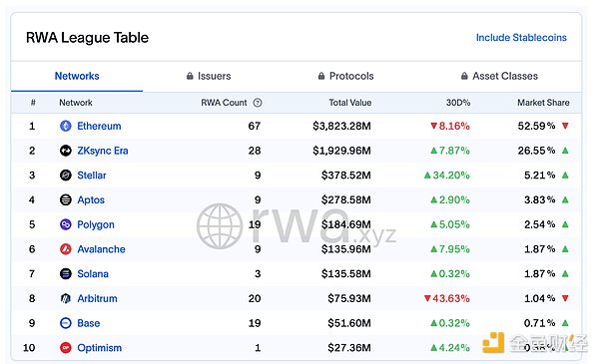The height and width of the screenshot is (364, 599).
Task: Sort by 30D% column header
Action: (458, 103)
